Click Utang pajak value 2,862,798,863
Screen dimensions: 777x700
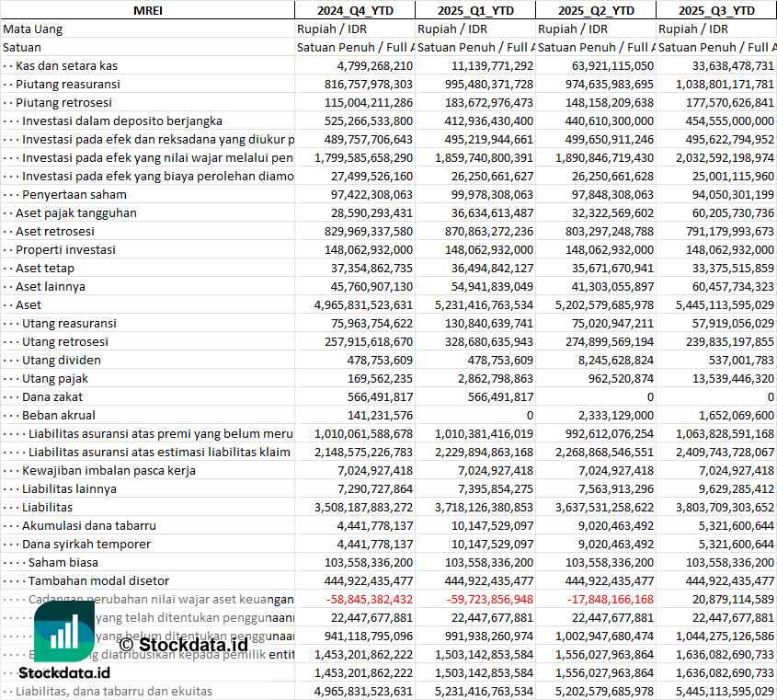[486, 378]
